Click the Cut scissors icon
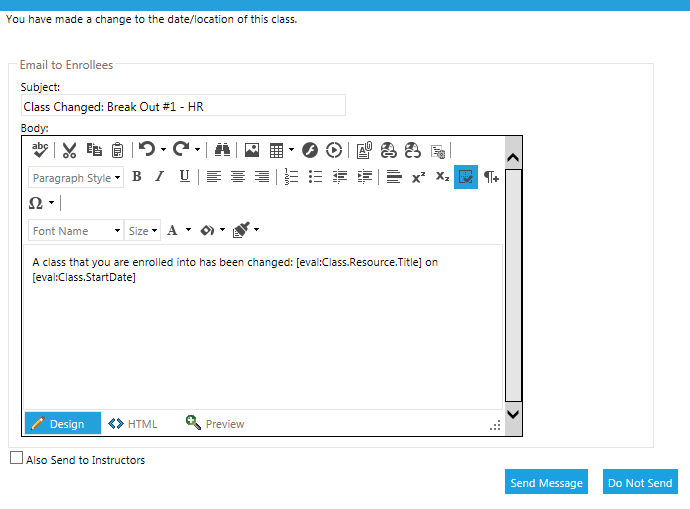Viewport: 690px width, 509px height. click(69, 150)
